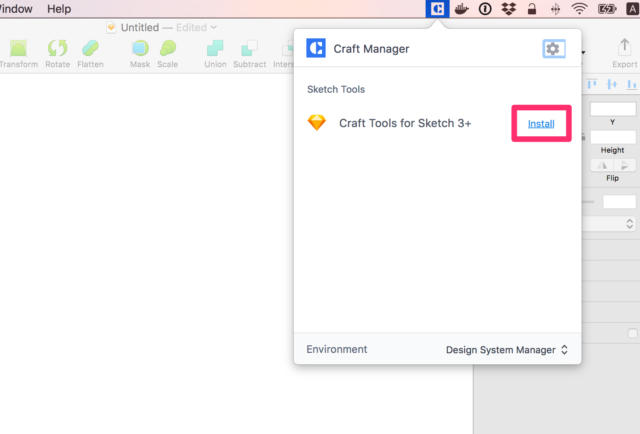Screen dimensions: 640x434
Task: Open Craft Manager settings gear
Action: point(553,49)
